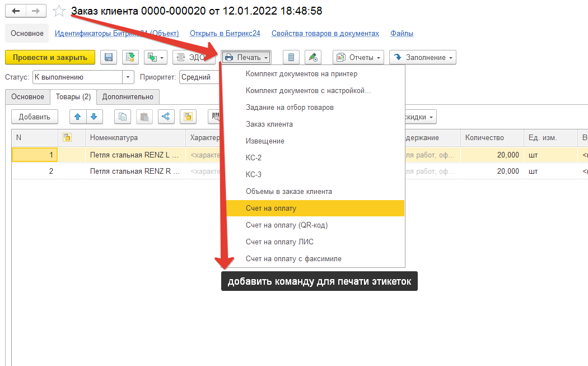588x366 pixels.
Task: Click the 'Провести и закрыть' button
Action: pyautogui.click(x=50, y=57)
